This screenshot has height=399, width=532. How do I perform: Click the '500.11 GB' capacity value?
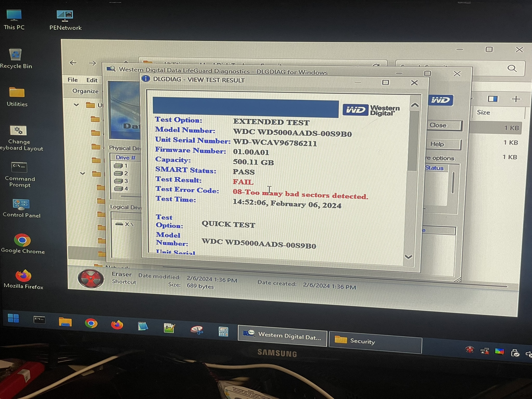pyautogui.click(x=253, y=162)
